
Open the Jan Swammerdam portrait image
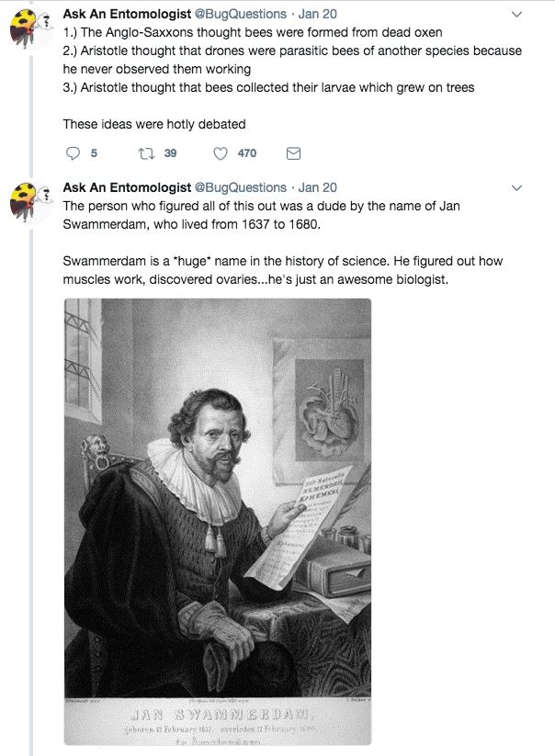[217, 522]
